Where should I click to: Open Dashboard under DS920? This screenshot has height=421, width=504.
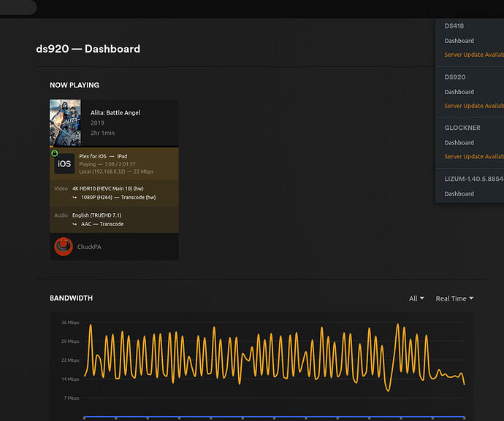coord(459,92)
